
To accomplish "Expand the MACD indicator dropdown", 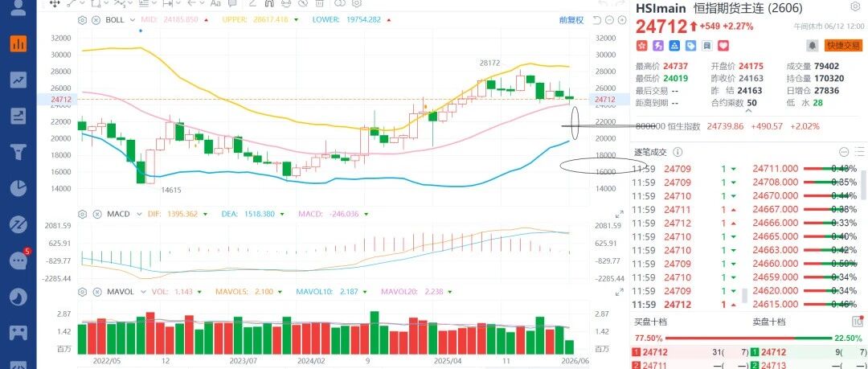I will [x=138, y=214].
